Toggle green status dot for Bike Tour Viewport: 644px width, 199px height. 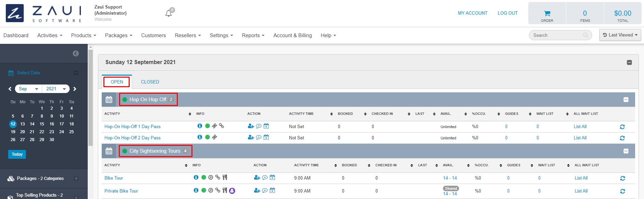coord(203,177)
